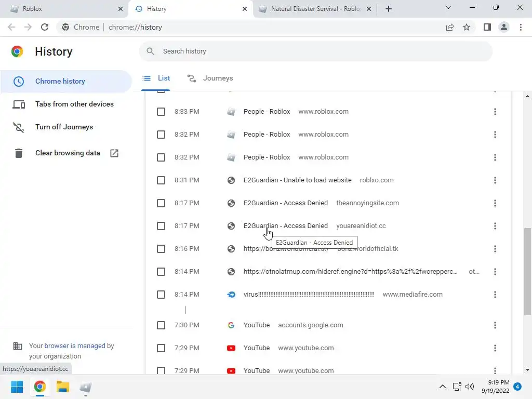Show hidden icons in the system tray

pyautogui.click(x=443, y=387)
